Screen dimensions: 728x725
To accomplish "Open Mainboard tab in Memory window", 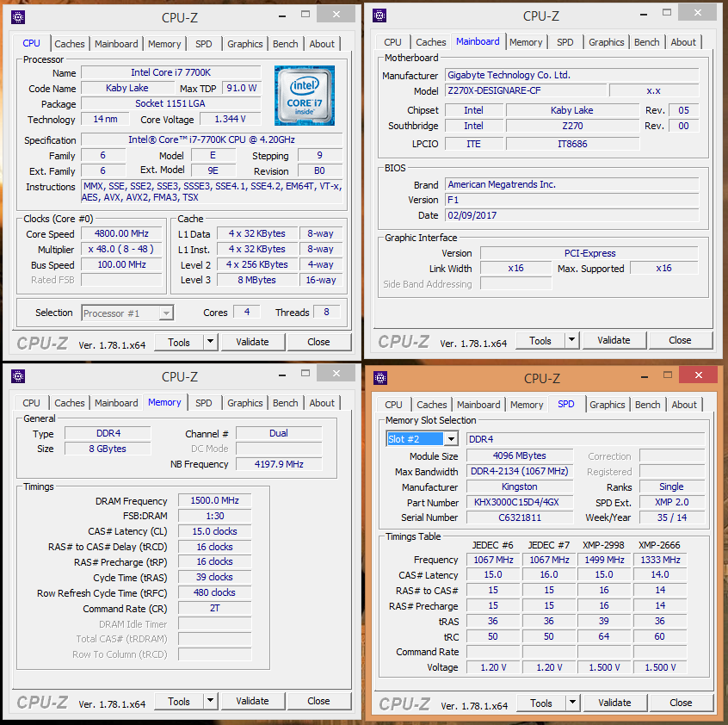I will coord(116,403).
